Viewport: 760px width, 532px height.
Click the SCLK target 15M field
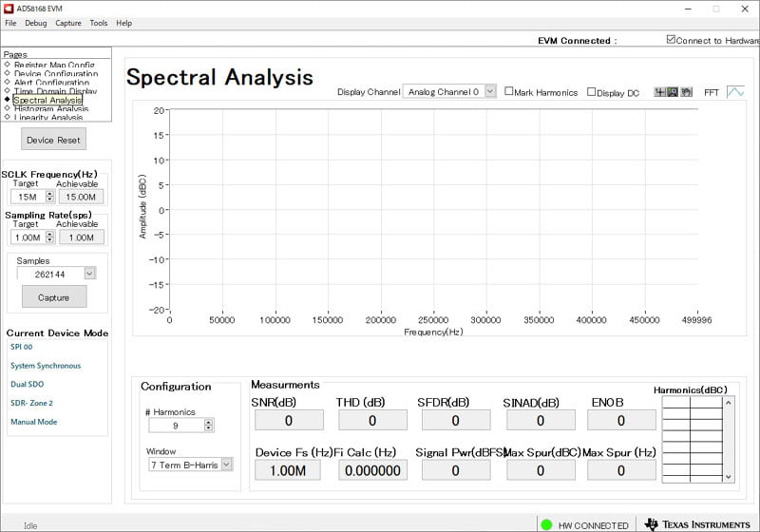(28, 197)
